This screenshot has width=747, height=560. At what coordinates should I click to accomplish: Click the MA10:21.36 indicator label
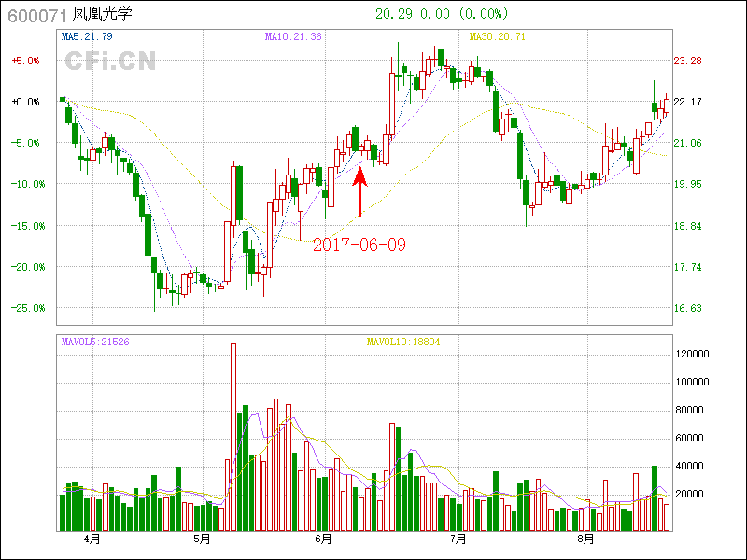pyautogui.click(x=293, y=37)
